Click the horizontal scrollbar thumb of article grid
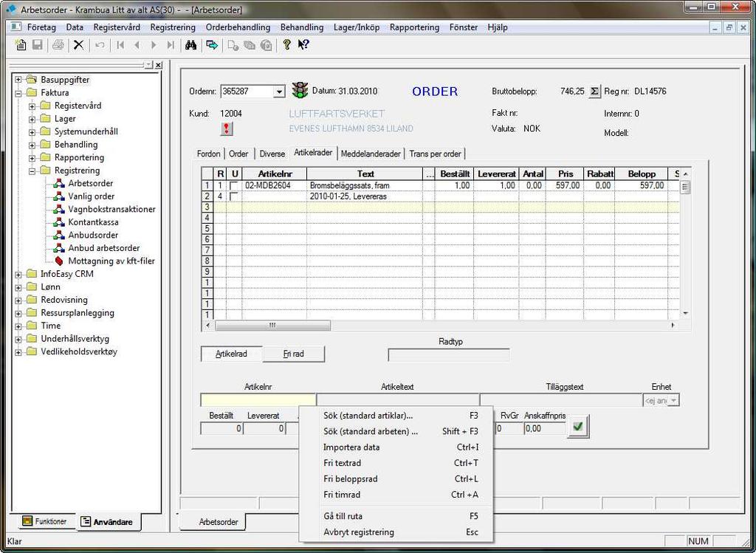 272,326
